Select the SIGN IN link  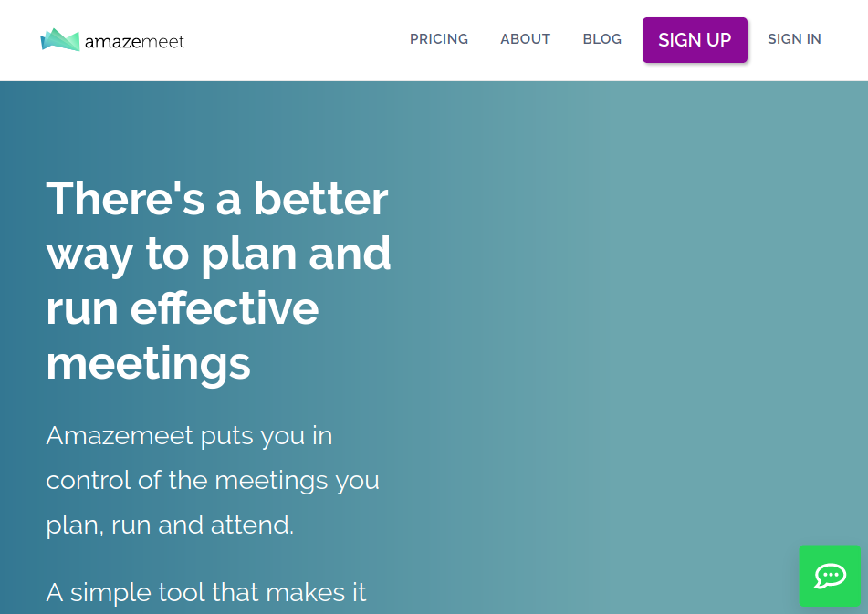794,39
